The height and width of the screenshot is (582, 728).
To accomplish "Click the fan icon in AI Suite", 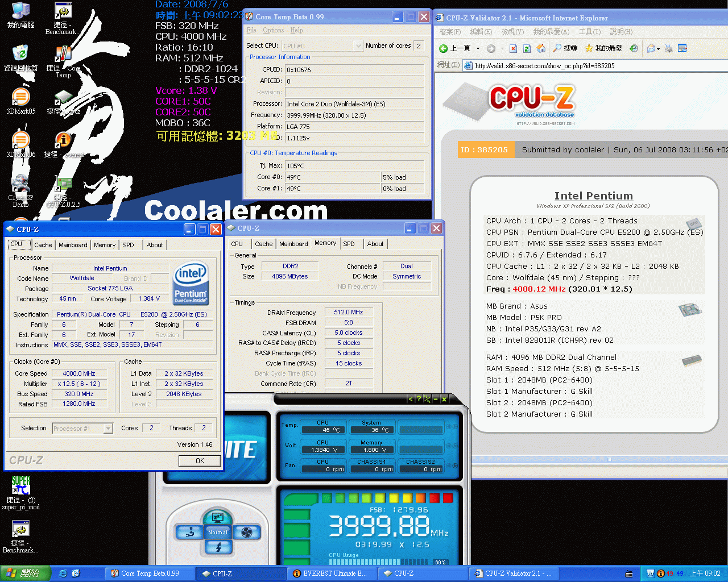I will [247, 533].
